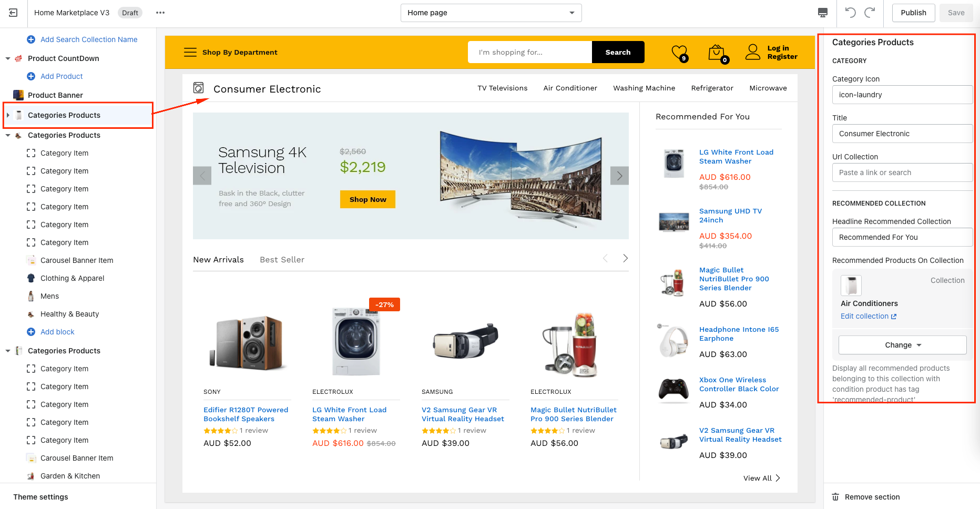Click the trash icon for Remove section

pos(835,497)
